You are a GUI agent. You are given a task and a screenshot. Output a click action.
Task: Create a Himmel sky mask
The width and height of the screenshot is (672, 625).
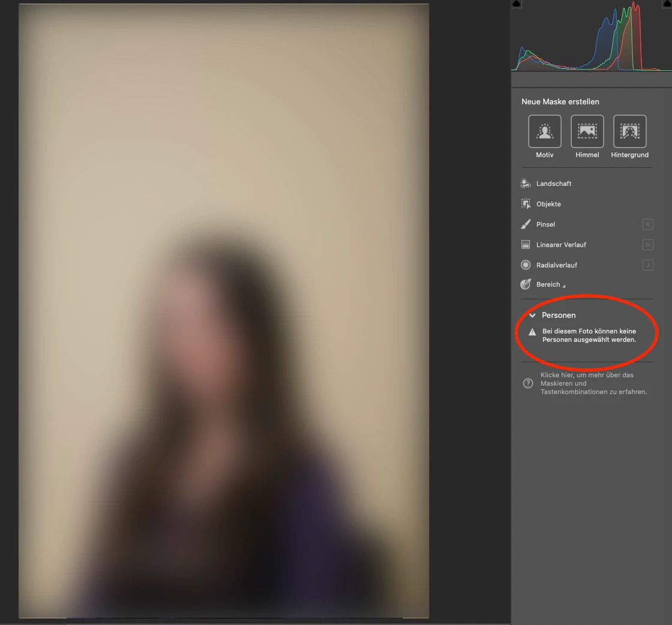(587, 131)
